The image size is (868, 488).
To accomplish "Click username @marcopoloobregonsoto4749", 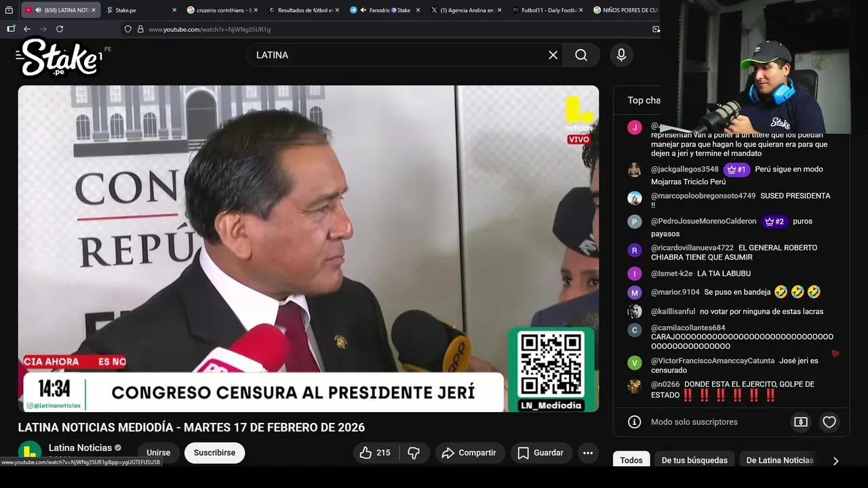I will click(703, 196).
